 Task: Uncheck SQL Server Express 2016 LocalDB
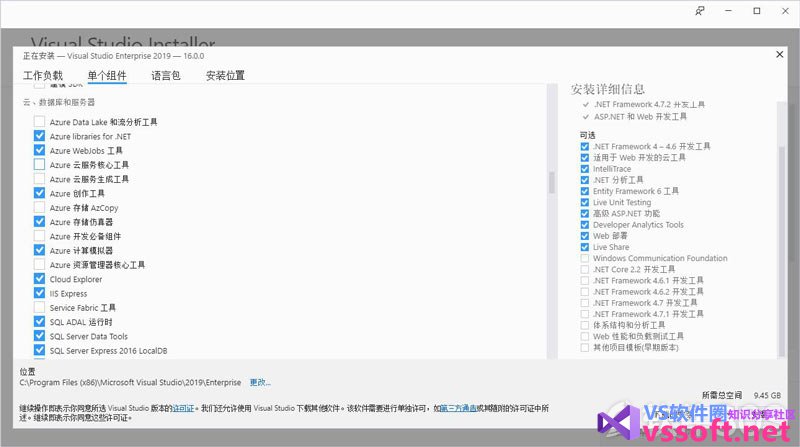pos(39,350)
